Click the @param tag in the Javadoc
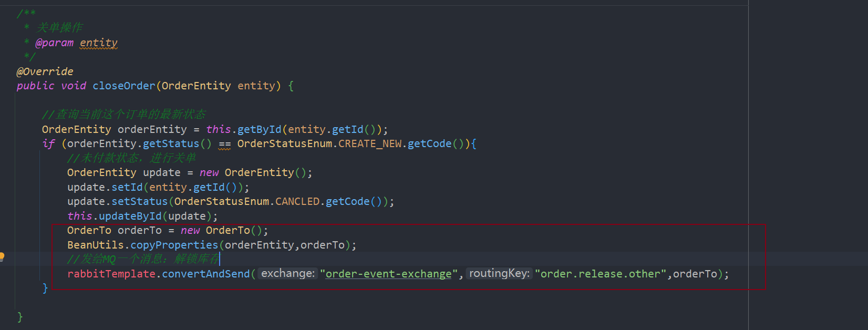The width and height of the screenshot is (868, 330). click(x=55, y=43)
